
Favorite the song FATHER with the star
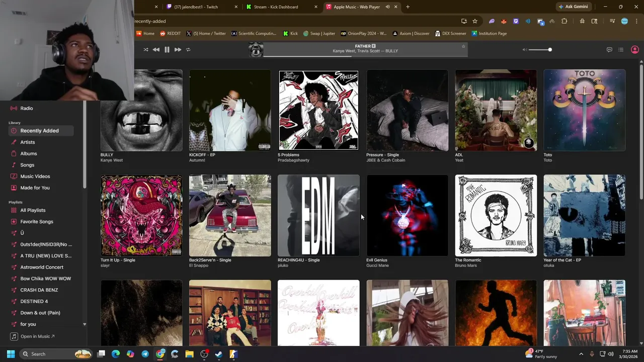463,46
